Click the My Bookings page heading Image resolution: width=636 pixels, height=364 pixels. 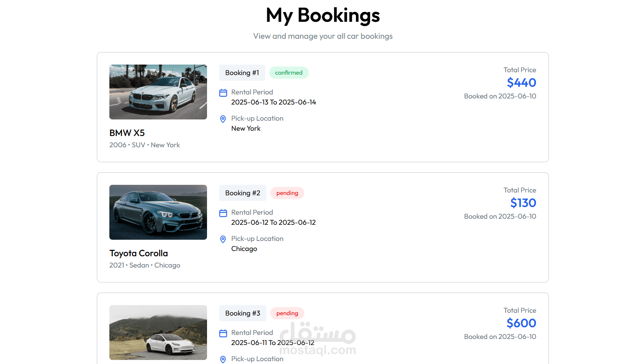(x=323, y=15)
